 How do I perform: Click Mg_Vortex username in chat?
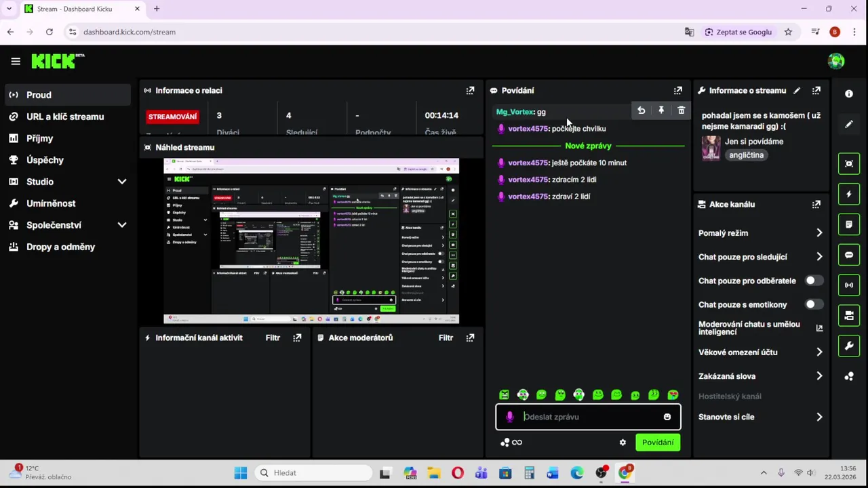point(515,112)
